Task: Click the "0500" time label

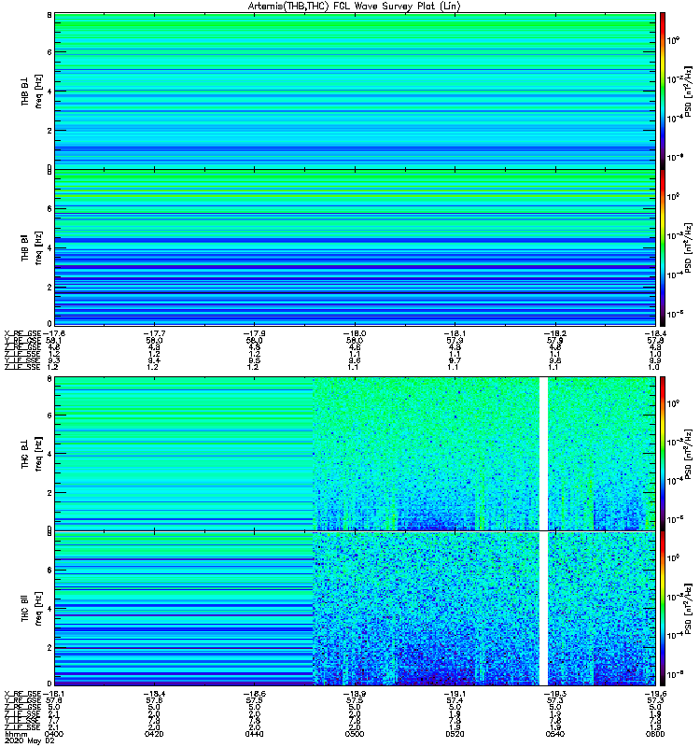Action: 355,734
